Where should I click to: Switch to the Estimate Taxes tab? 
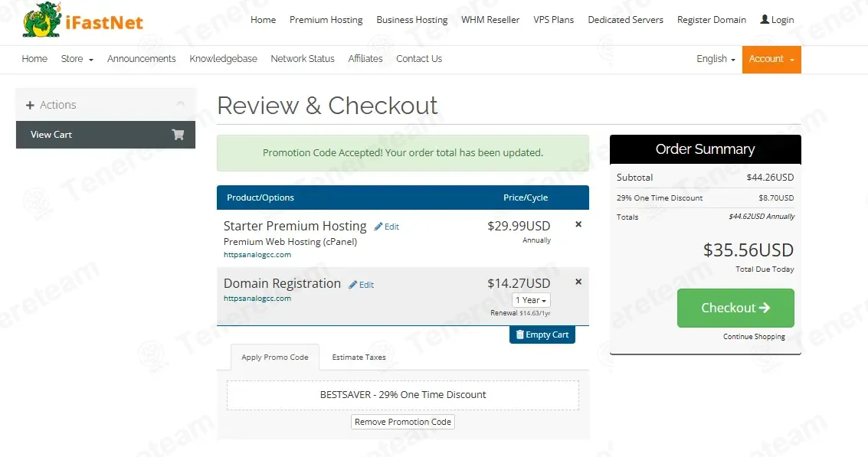click(359, 357)
